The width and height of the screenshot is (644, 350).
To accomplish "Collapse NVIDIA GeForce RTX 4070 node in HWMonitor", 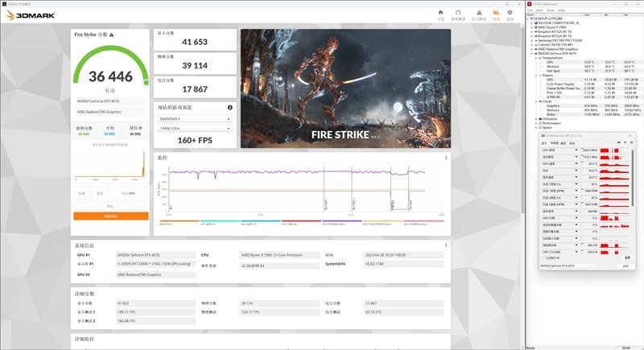I will 532,53.
